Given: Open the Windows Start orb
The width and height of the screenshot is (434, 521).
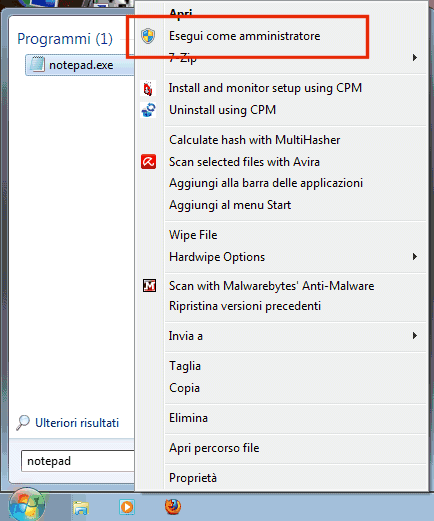Looking at the screenshot, I should 27,506.
